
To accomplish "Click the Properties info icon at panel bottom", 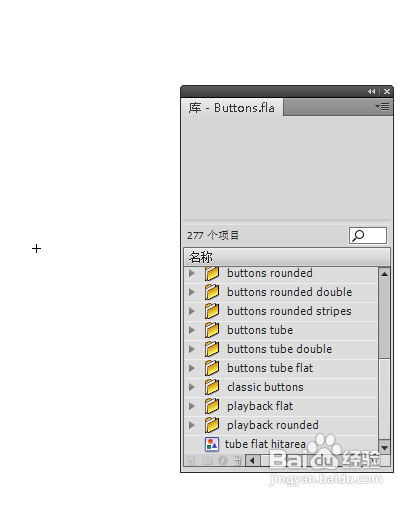I will (223, 461).
